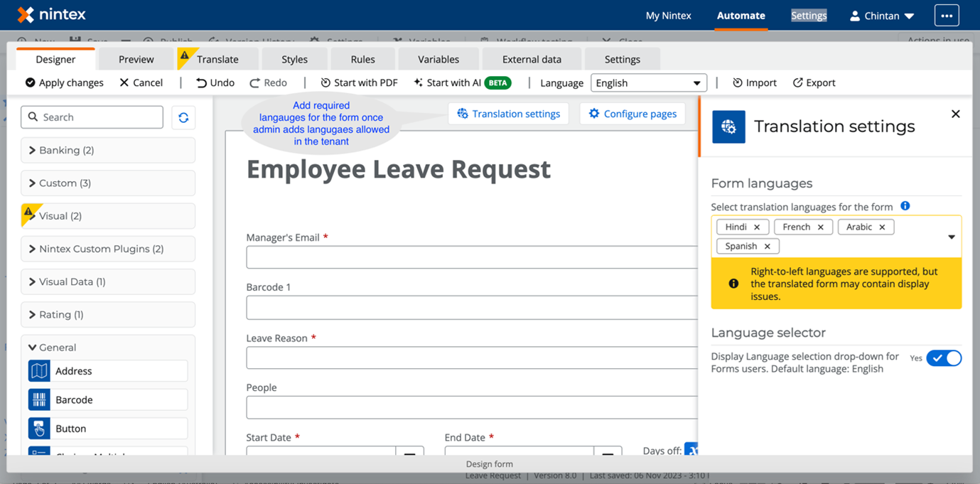
Task: Open the Settings tab in form designer
Action: tap(623, 59)
